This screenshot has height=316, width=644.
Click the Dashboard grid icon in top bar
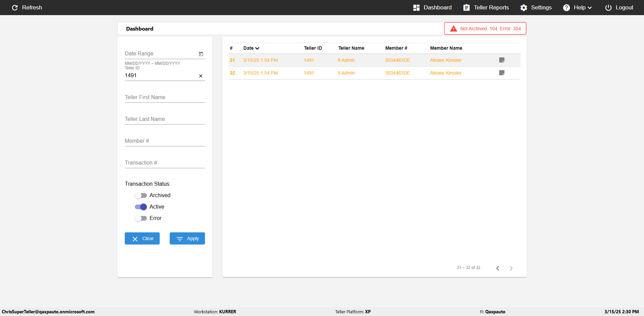416,7
